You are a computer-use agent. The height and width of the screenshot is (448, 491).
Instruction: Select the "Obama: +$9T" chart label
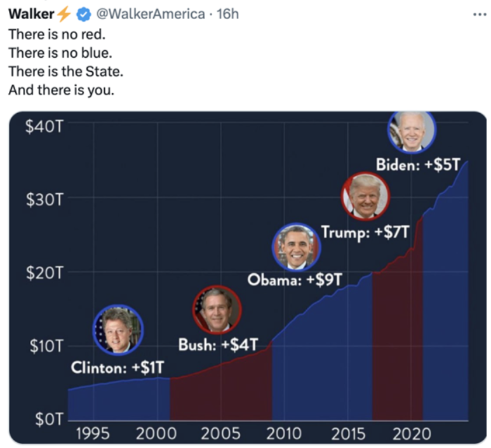295,279
